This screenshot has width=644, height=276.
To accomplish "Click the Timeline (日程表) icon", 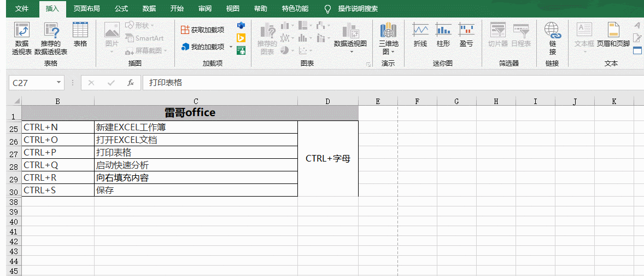I will coord(521,30).
